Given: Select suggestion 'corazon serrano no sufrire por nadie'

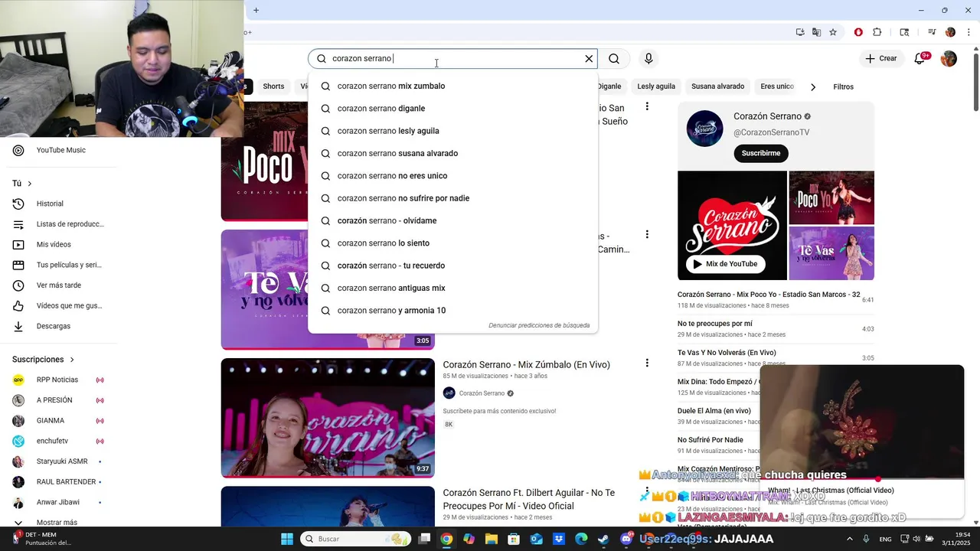Looking at the screenshot, I should [x=452, y=198].
